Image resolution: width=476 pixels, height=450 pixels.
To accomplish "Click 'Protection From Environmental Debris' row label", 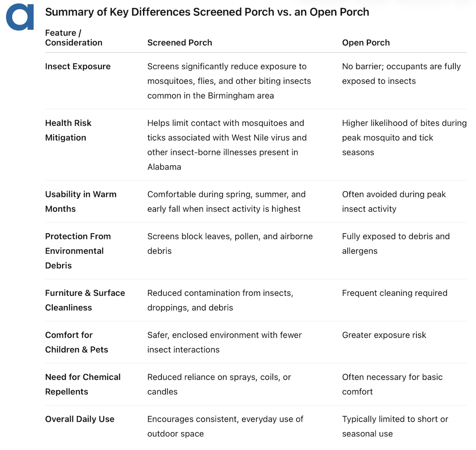I will [78, 251].
